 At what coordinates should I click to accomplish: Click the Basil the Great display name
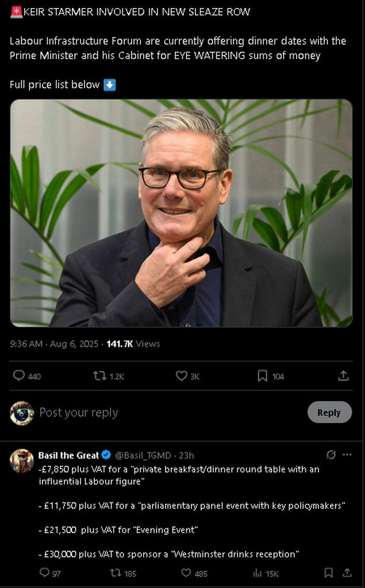pyautogui.click(x=68, y=455)
